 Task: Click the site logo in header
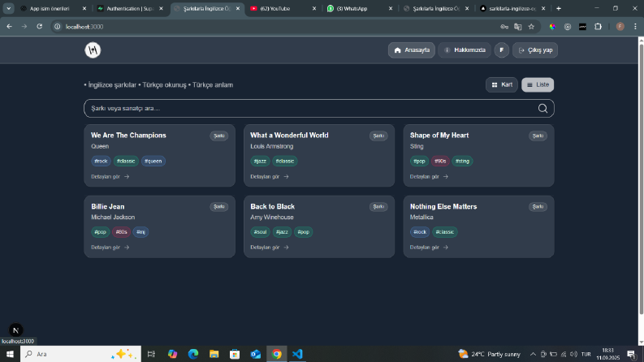(x=93, y=50)
